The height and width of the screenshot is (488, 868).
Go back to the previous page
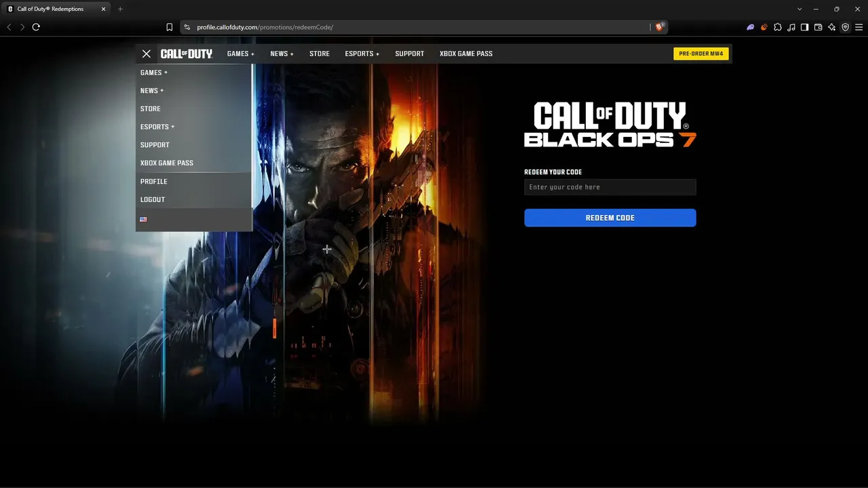tap(9, 27)
